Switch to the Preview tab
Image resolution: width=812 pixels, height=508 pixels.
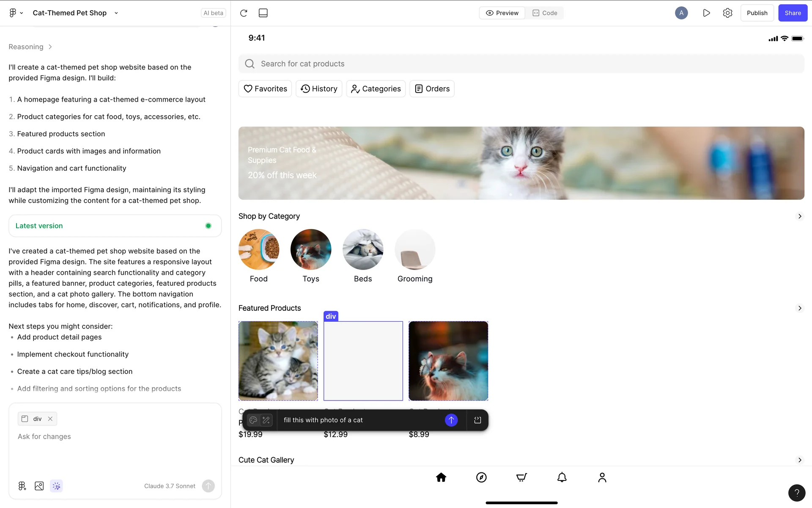tap(502, 13)
